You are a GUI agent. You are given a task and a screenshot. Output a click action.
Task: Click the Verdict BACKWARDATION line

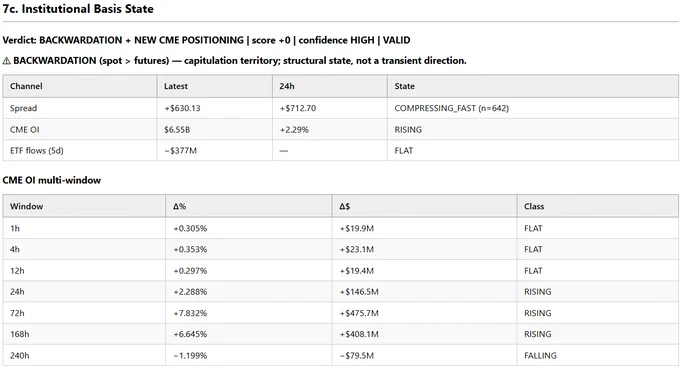[206, 40]
